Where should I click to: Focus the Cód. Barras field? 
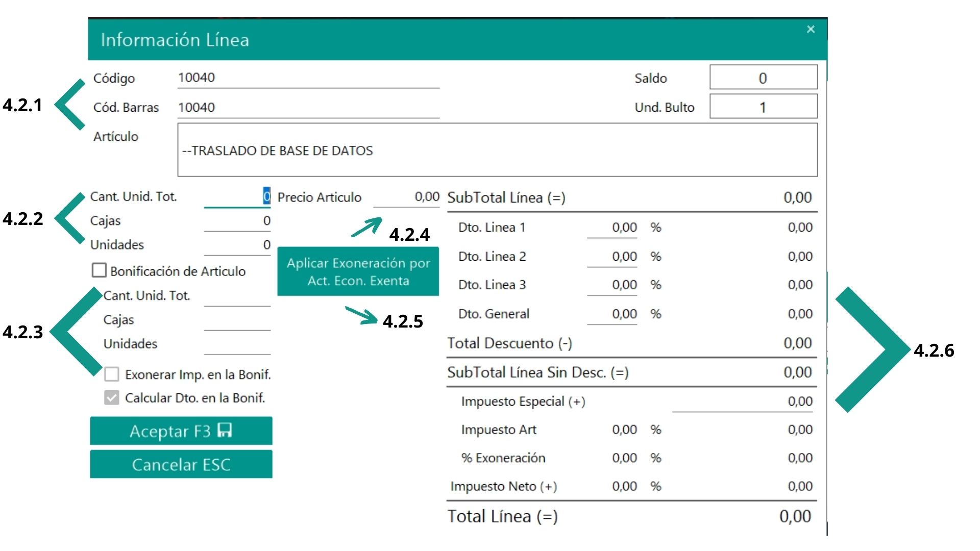(x=308, y=107)
